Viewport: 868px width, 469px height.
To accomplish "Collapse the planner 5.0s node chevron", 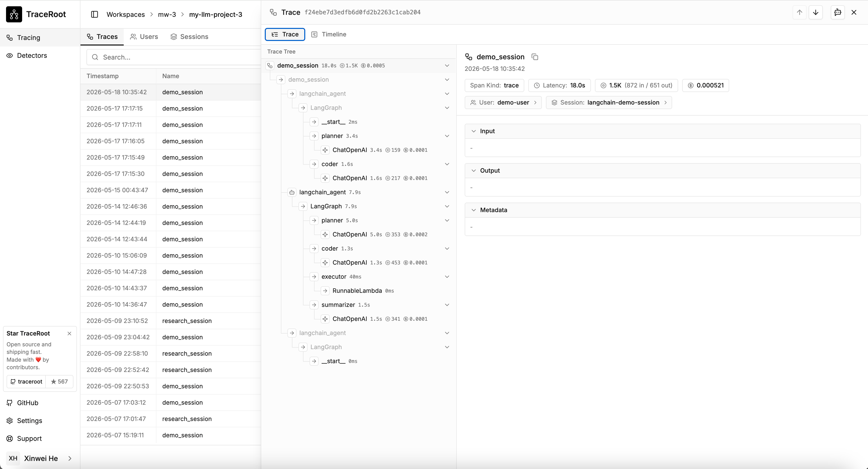I will 447,220.
